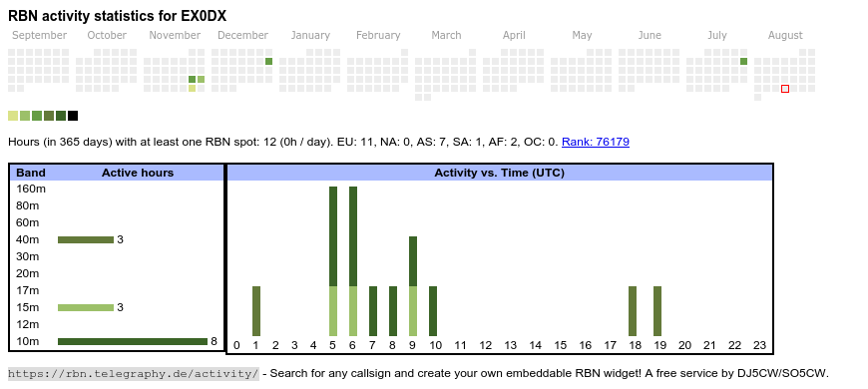Select the olive green legend swatch
The image size is (868, 389).
click(x=49, y=116)
